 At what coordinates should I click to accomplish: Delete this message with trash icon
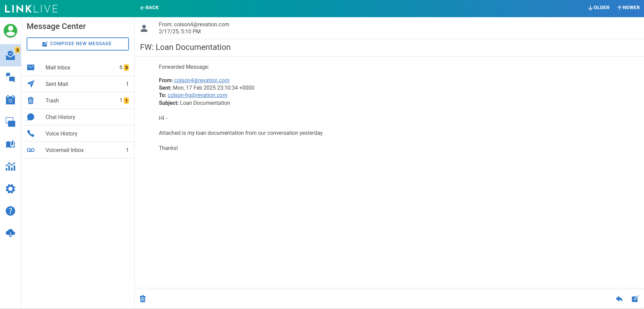[x=143, y=299]
